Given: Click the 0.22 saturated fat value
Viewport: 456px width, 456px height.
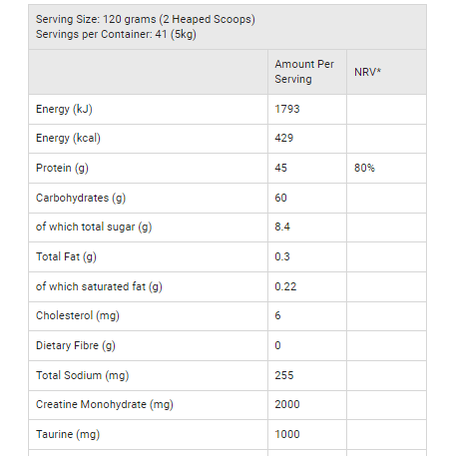Looking at the screenshot, I should pyautogui.click(x=285, y=287).
